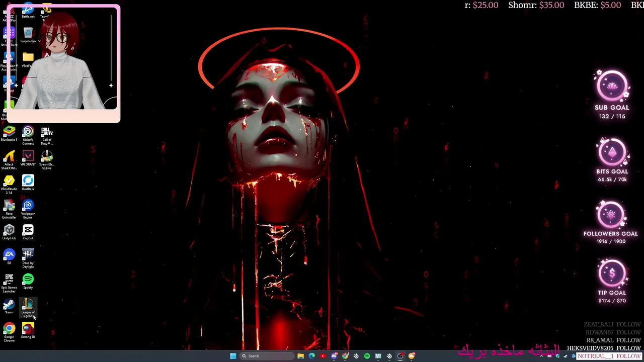
Task: Open the StreamElements SE.Live shortcut
Action: [47, 160]
